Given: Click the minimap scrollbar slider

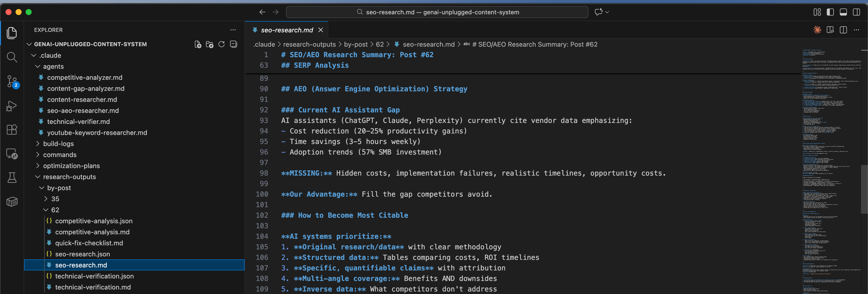Looking at the screenshot, I should pyautogui.click(x=864, y=189).
